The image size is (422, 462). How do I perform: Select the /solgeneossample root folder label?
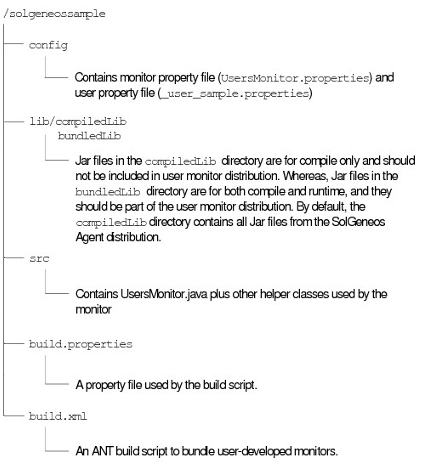54,14
